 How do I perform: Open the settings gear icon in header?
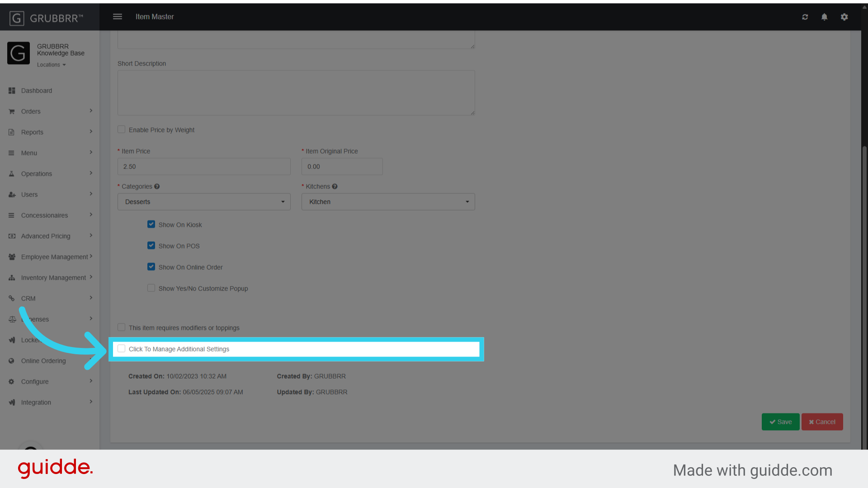844,17
